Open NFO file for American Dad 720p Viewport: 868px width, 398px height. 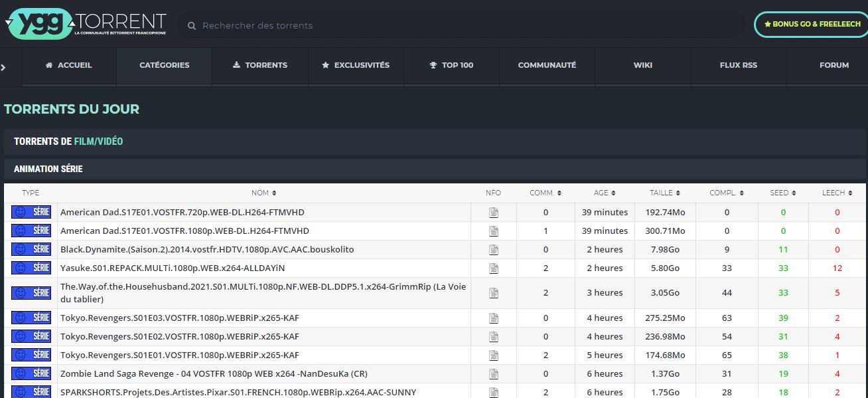pyautogui.click(x=493, y=213)
